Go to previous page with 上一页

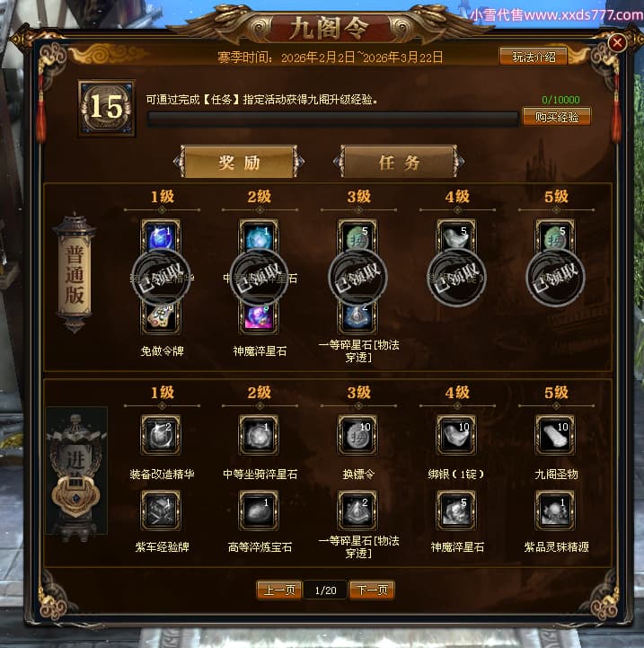click(x=279, y=590)
